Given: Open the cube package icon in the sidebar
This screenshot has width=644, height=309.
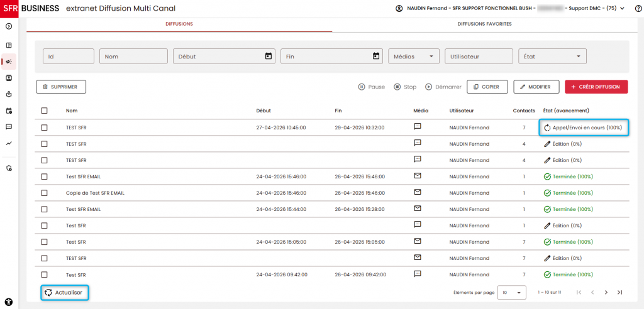Looking at the screenshot, I should point(9,94).
